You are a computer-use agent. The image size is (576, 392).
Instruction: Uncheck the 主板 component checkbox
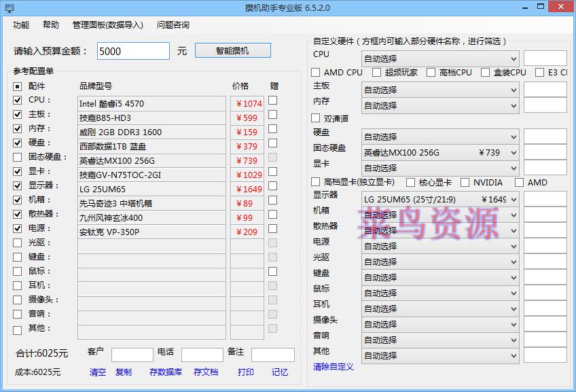tap(17, 114)
